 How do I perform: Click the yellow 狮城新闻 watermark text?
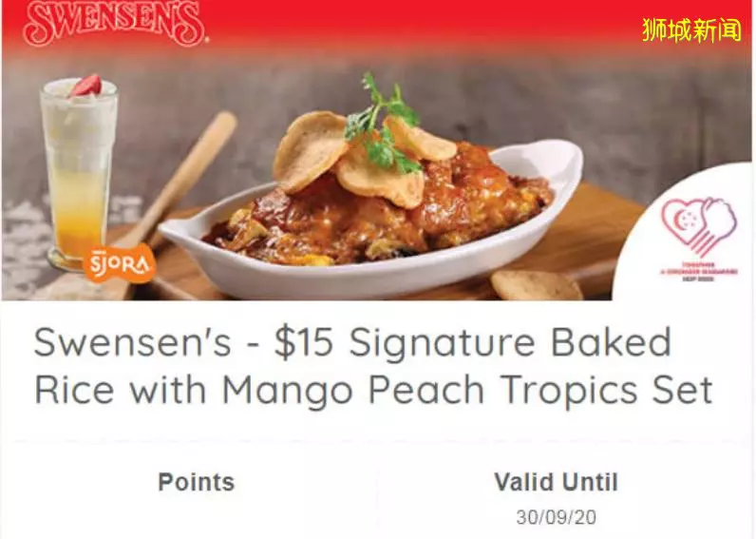(691, 29)
